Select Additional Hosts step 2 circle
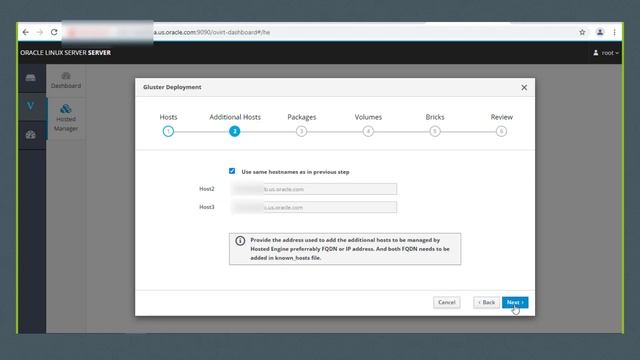This screenshot has height=360, width=640. tap(235, 131)
